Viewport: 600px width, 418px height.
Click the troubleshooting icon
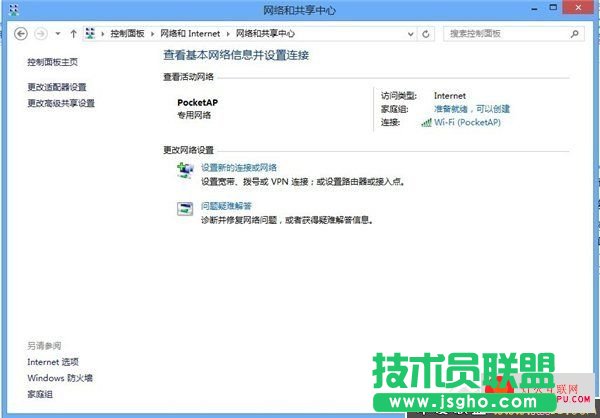click(185, 209)
